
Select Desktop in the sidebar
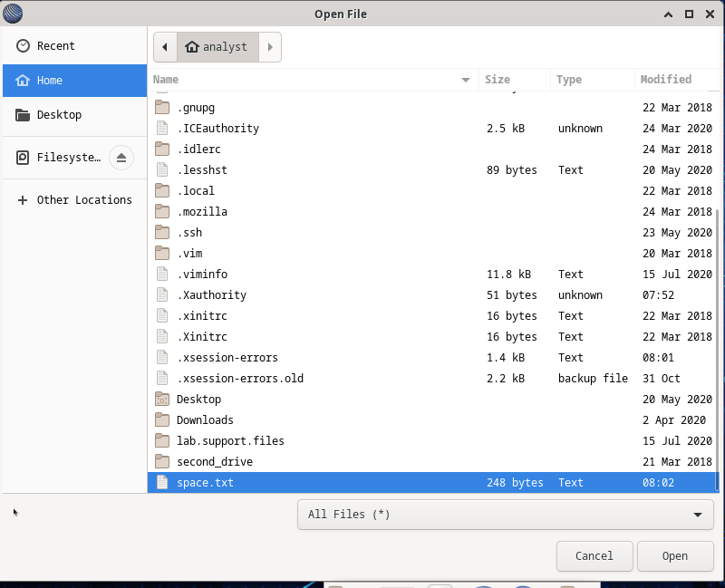pos(75,115)
